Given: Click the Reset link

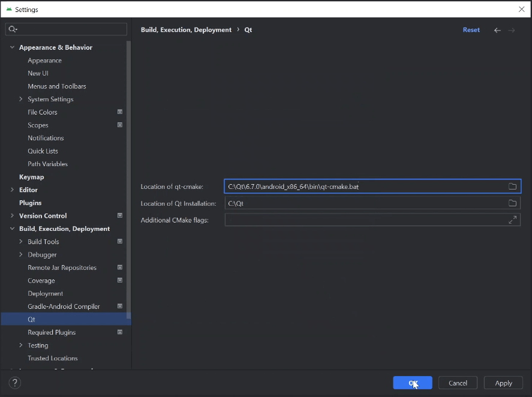Looking at the screenshot, I should (x=471, y=30).
